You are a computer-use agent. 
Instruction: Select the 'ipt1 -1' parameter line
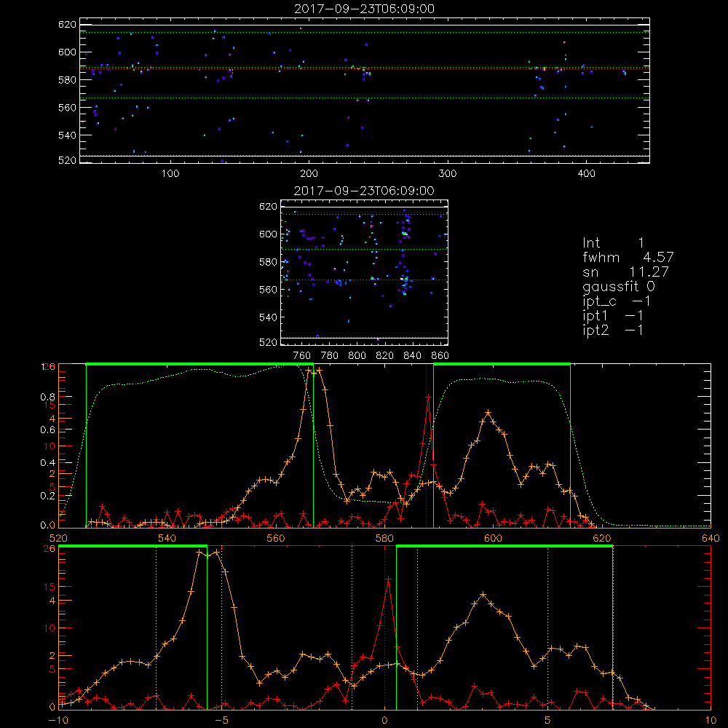click(613, 316)
